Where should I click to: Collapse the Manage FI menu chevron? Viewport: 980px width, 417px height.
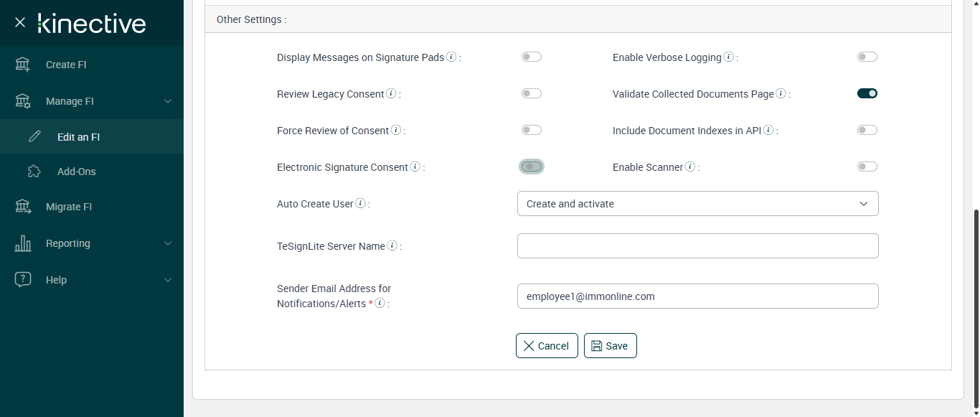[x=168, y=101]
